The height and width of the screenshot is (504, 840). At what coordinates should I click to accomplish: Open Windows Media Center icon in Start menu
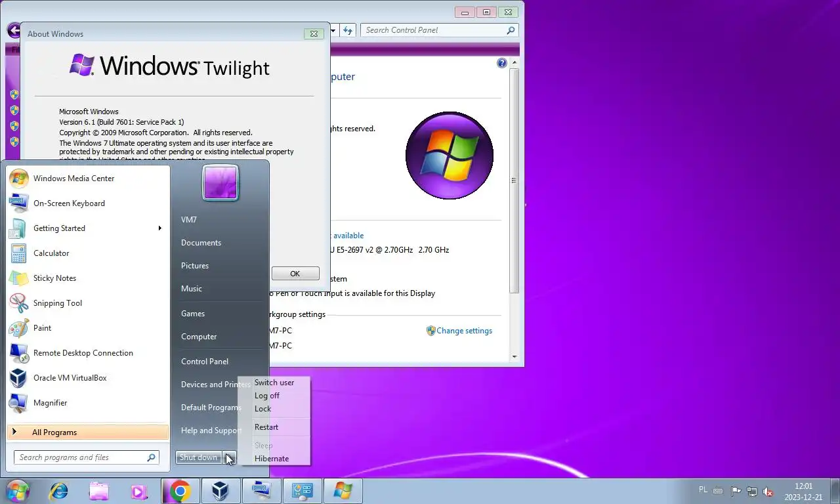[18, 178]
